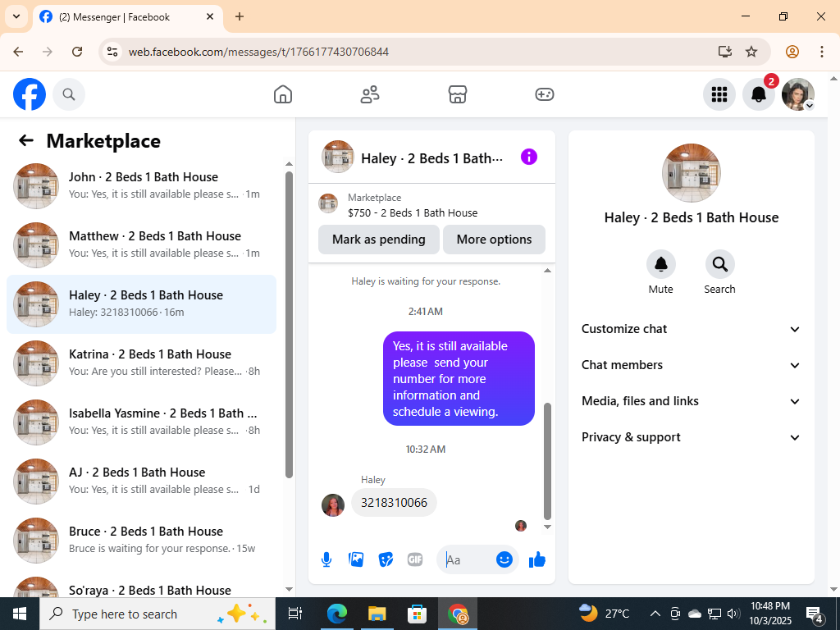840x630 pixels.
Task: Click the message input field Aa
Action: 465,559
